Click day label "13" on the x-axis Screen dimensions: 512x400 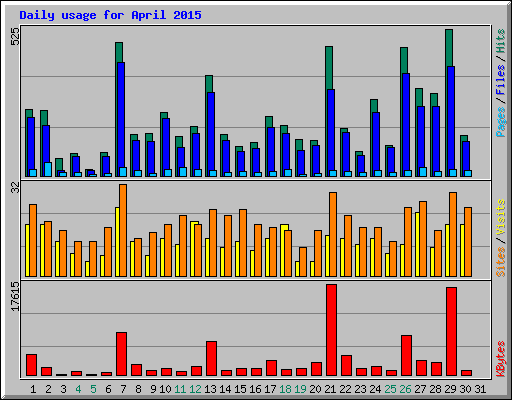tap(210, 389)
